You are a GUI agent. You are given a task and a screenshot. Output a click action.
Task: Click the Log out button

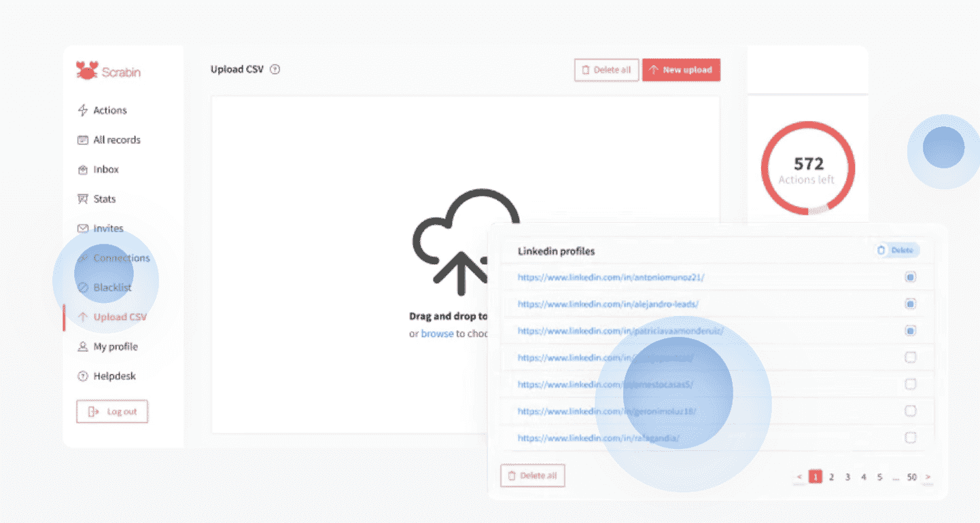(x=112, y=412)
